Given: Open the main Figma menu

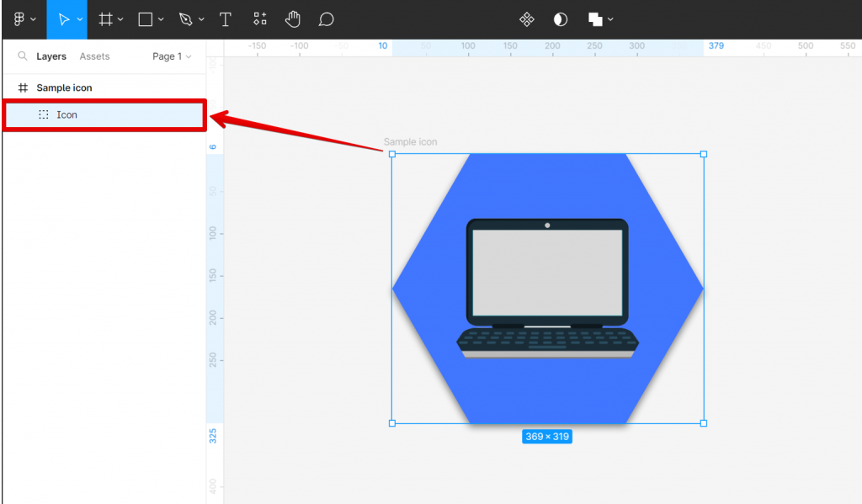Looking at the screenshot, I should (x=19, y=19).
